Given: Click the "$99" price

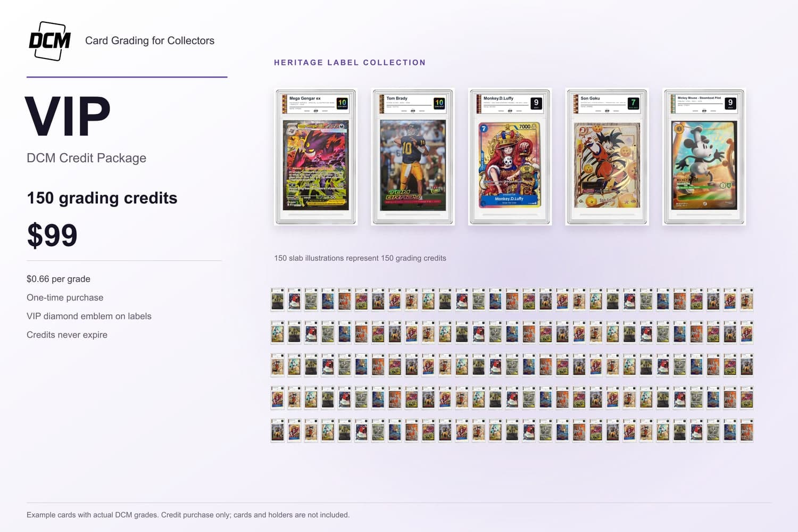Looking at the screenshot, I should (x=52, y=235).
